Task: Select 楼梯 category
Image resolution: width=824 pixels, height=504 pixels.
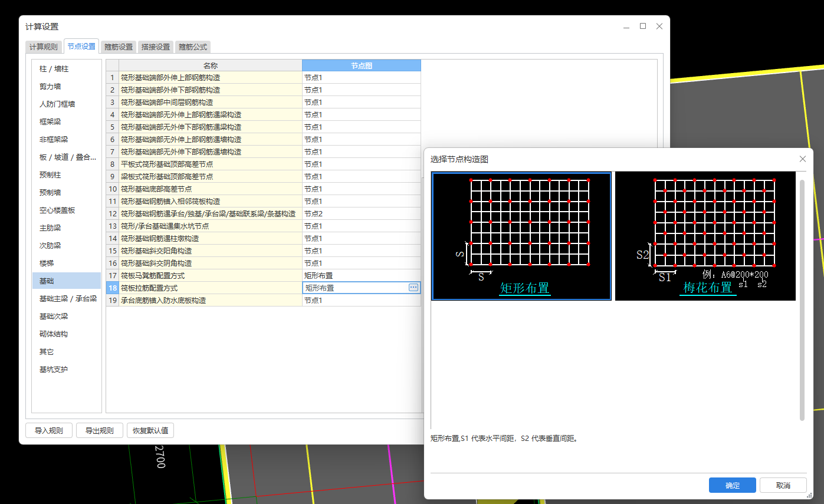Action: tap(67, 263)
